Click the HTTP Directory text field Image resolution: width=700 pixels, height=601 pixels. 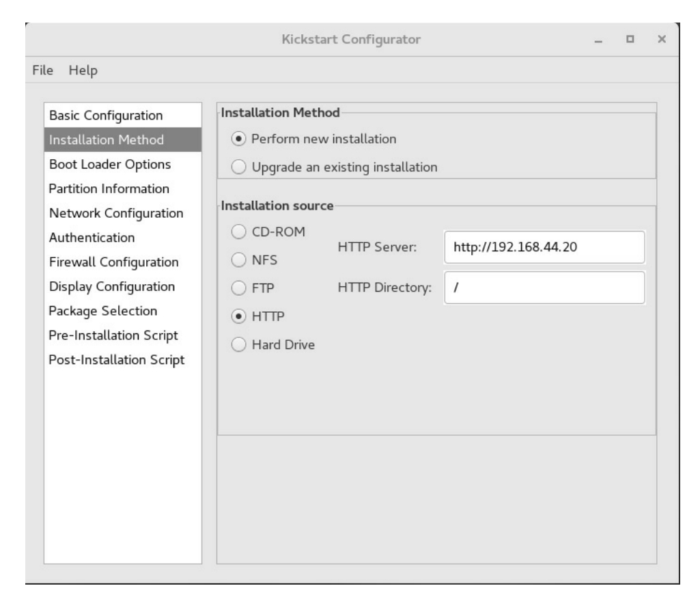[x=544, y=288]
